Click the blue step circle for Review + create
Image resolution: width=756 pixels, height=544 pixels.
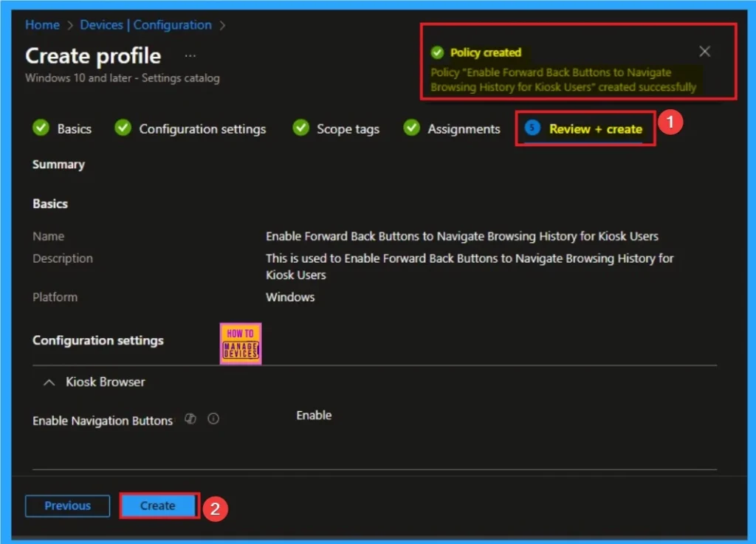532,128
